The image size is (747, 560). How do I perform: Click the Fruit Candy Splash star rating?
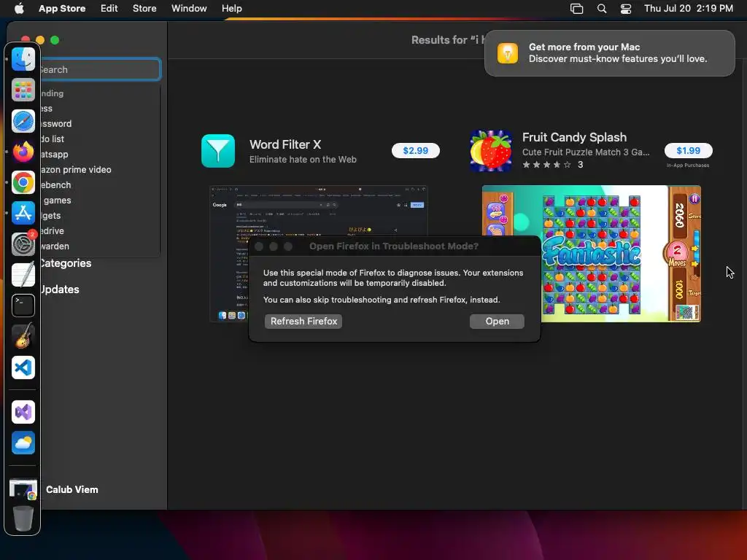pyautogui.click(x=546, y=165)
